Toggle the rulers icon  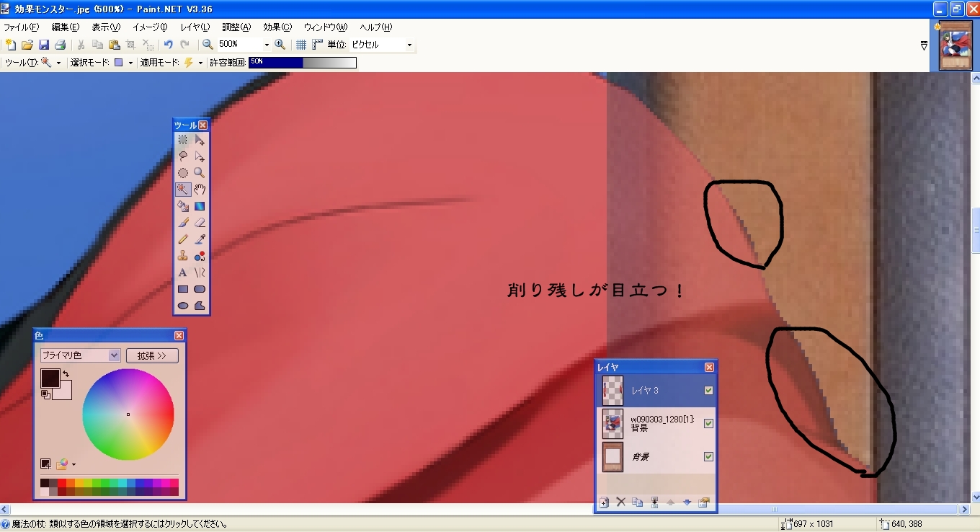click(318, 45)
